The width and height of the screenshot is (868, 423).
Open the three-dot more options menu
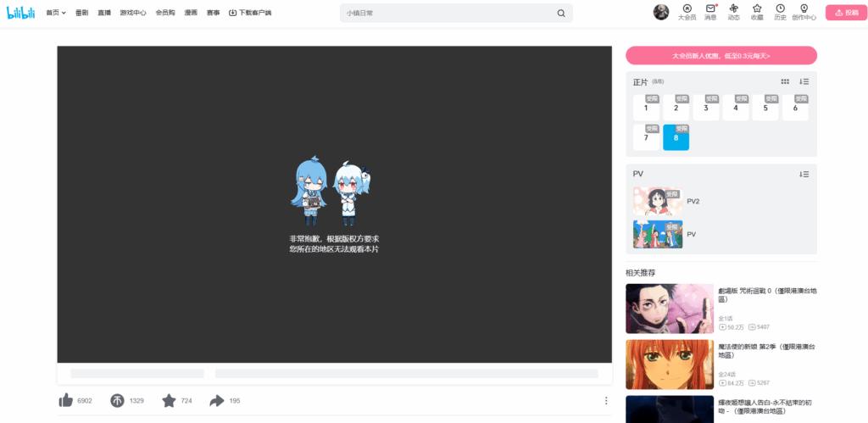pos(605,400)
